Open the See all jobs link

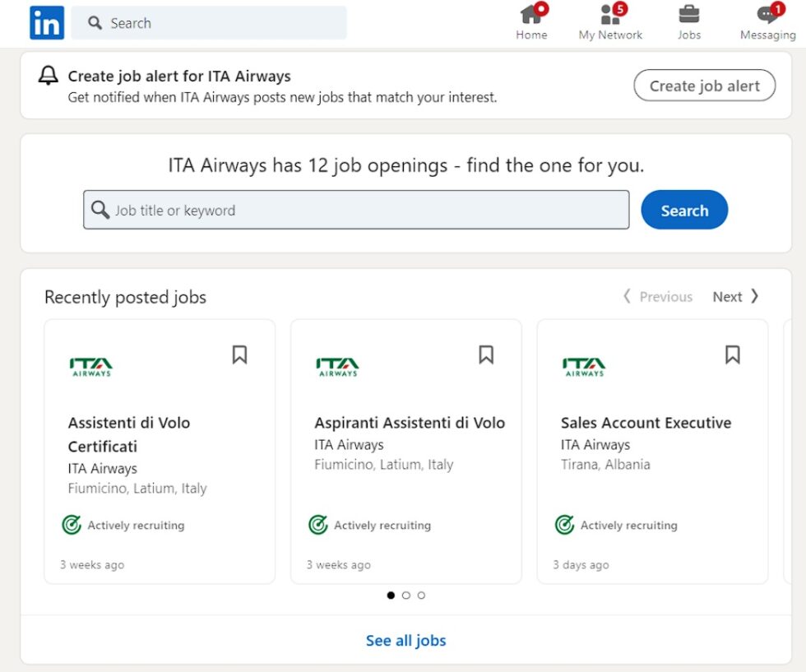405,640
